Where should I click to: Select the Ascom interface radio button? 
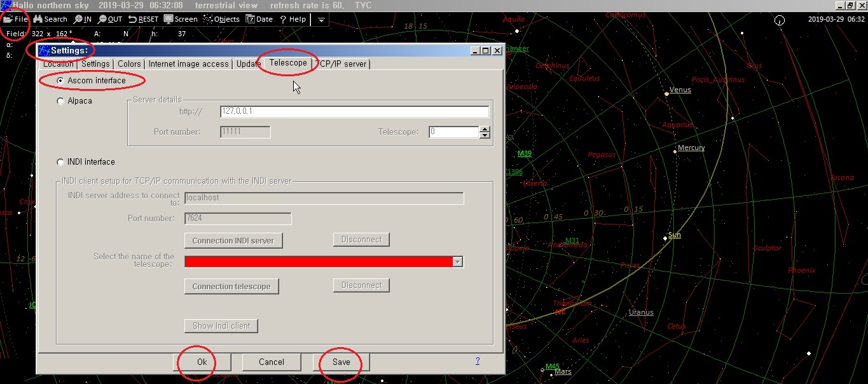tap(60, 81)
